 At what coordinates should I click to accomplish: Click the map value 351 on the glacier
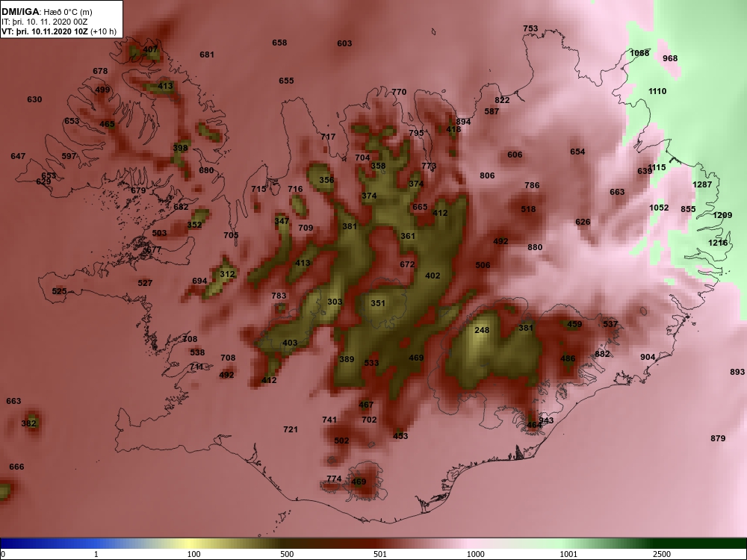point(378,303)
